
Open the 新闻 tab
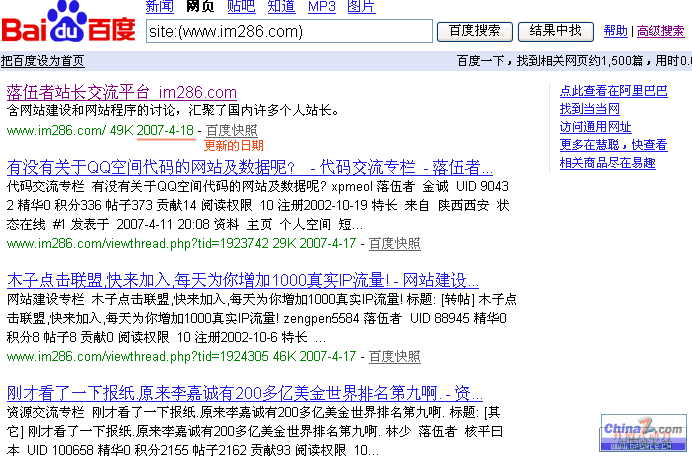[160, 6]
